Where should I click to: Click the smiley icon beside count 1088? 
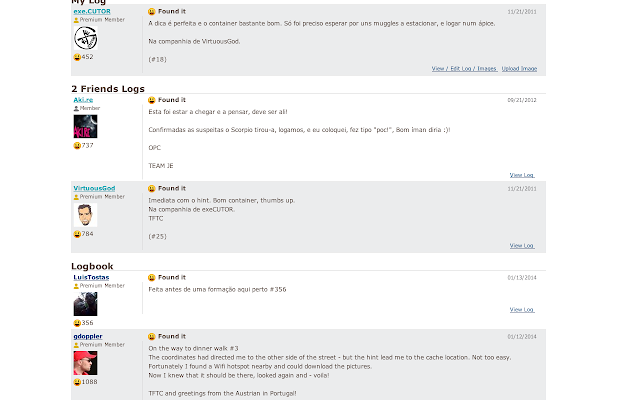coord(77,382)
